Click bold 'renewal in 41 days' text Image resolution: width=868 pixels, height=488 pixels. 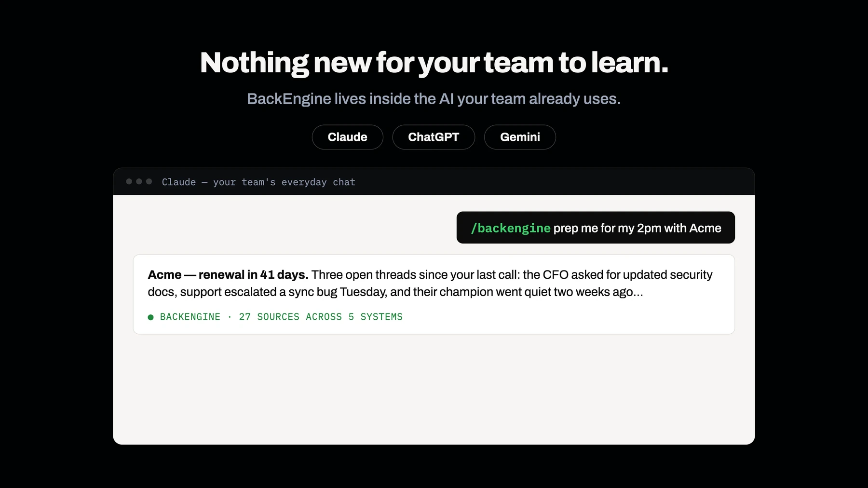(x=253, y=274)
